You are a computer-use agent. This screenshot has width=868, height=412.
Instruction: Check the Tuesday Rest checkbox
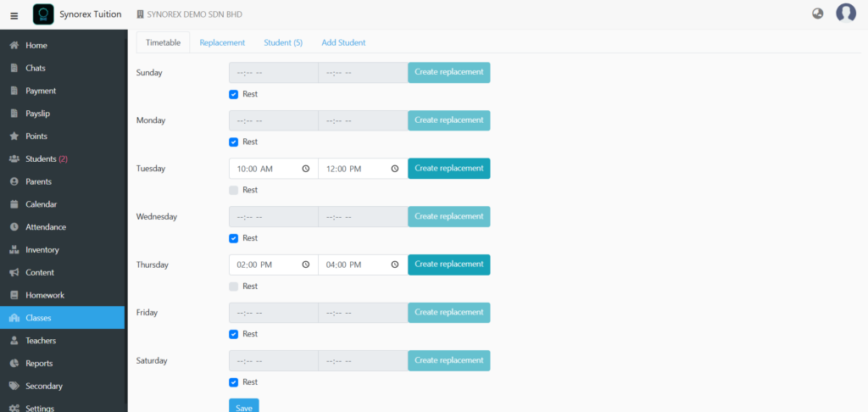[x=234, y=190]
